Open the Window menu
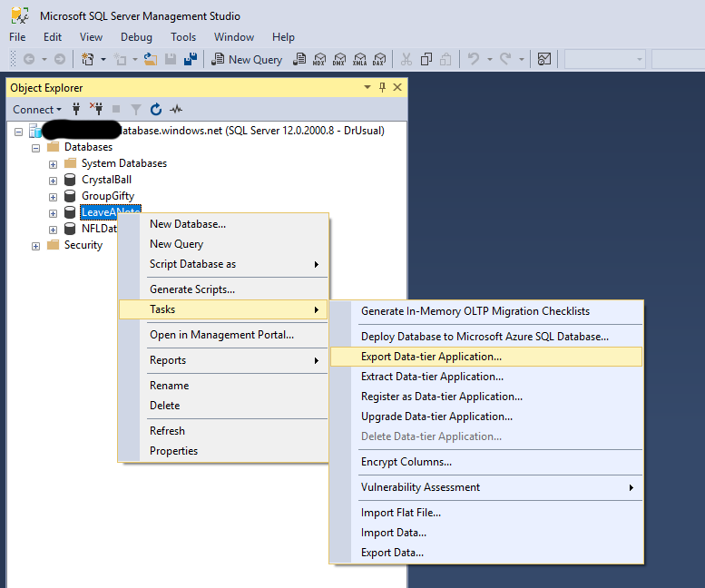 (x=234, y=37)
